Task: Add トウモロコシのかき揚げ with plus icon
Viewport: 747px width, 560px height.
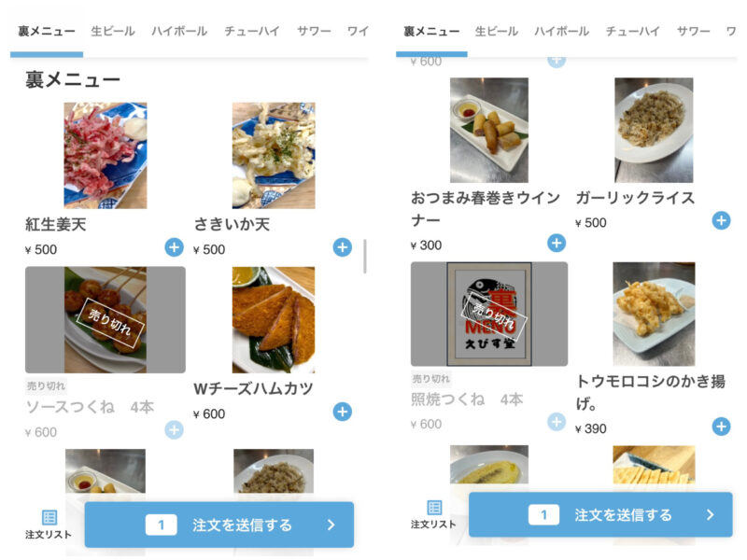Action: pyautogui.click(x=721, y=427)
